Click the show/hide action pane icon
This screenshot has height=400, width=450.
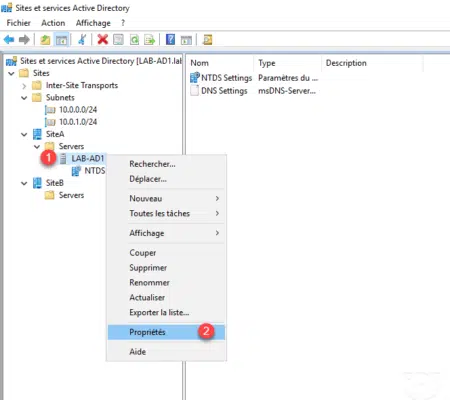(186, 40)
